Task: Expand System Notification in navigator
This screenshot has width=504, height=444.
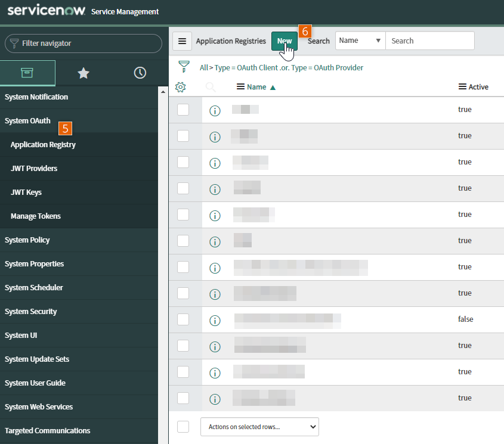Action: [36, 97]
